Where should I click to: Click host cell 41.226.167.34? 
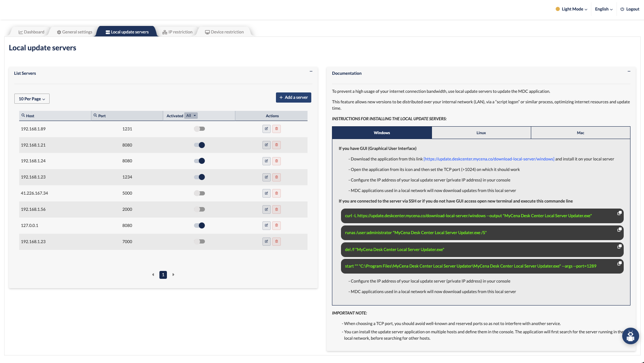[x=35, y=193]
